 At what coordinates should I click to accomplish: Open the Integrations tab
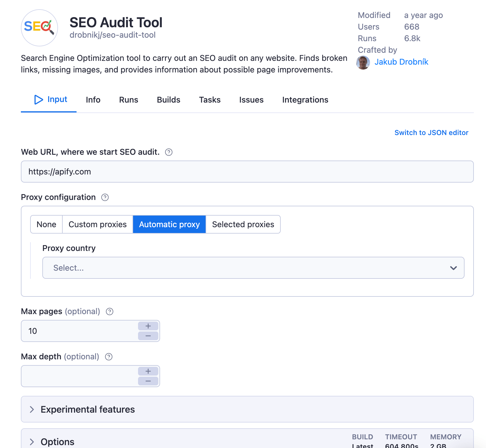click(305, 100)
